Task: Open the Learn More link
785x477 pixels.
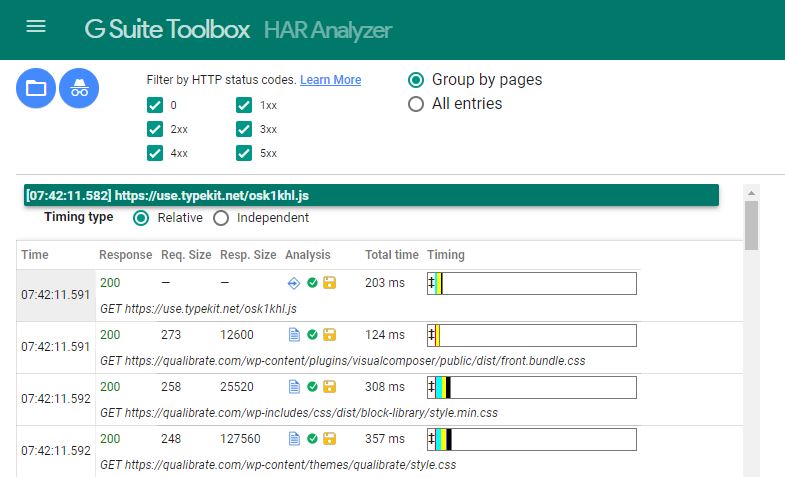Action: point(330,80)
